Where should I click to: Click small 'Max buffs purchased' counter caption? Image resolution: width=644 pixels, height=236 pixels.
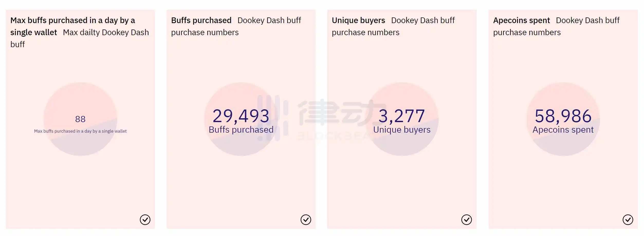[x=80, y=131]
